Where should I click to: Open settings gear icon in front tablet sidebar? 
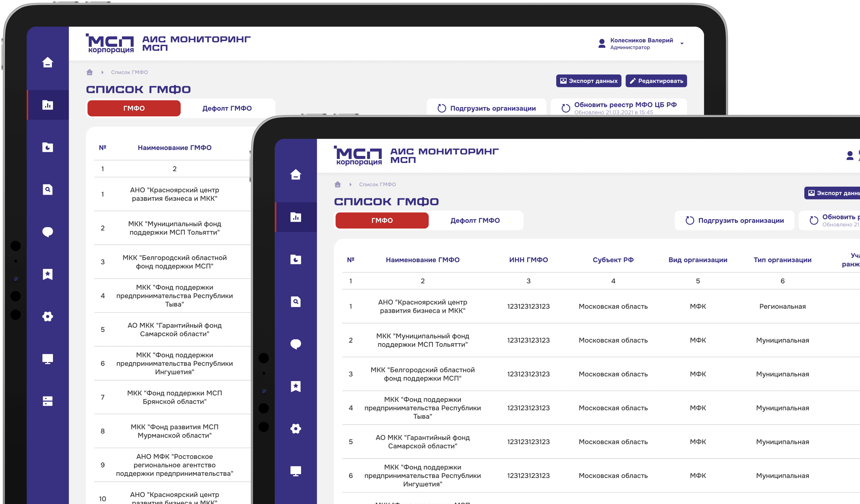click(x=296, y=429)
